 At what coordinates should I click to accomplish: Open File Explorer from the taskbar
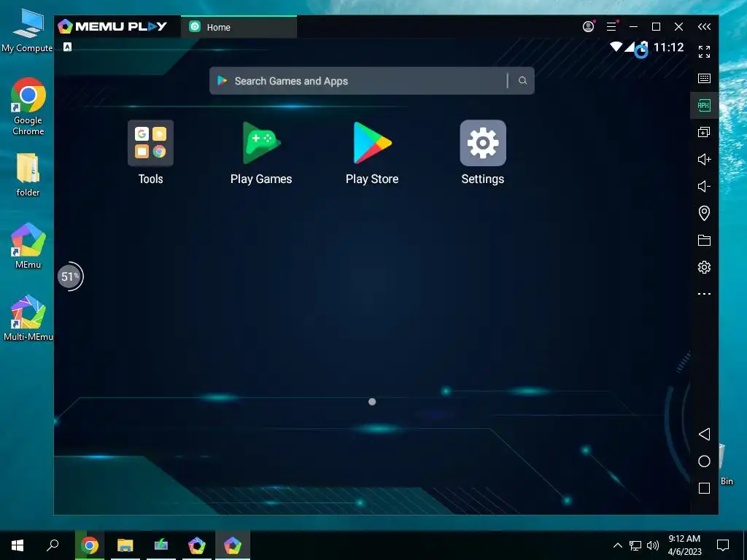click(125, 545)
